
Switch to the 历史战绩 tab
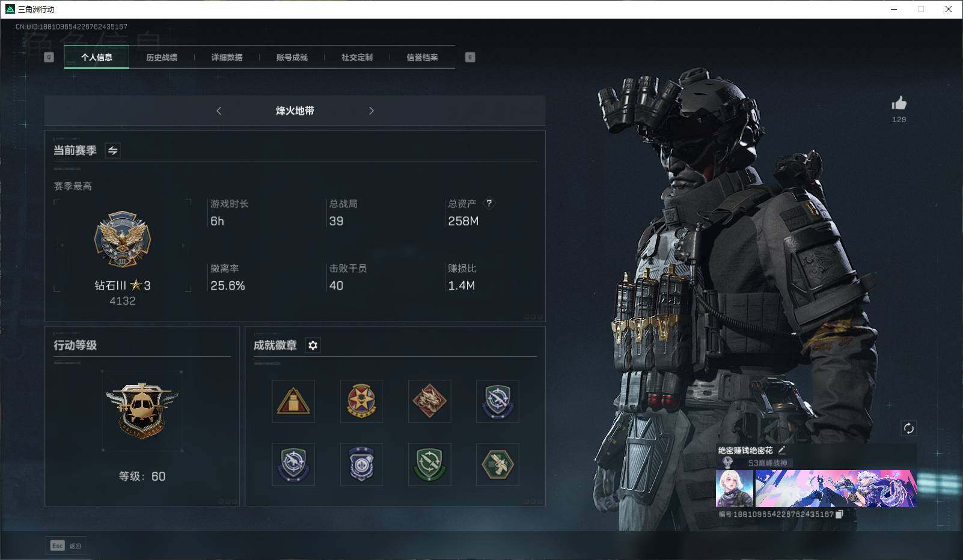point(162,57)
